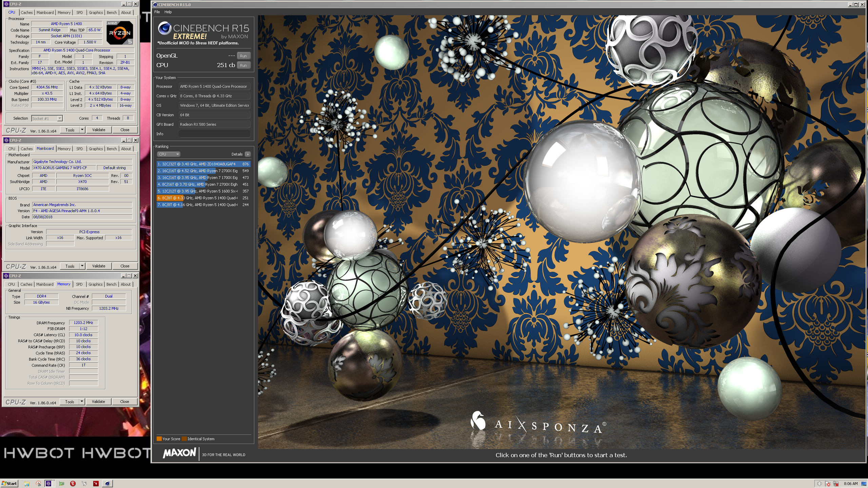Click the empty Info field in Cinebench
Image resolution: width=868 pixels, height=488 pixels.
pyautogui.click(x=215, y=134)
